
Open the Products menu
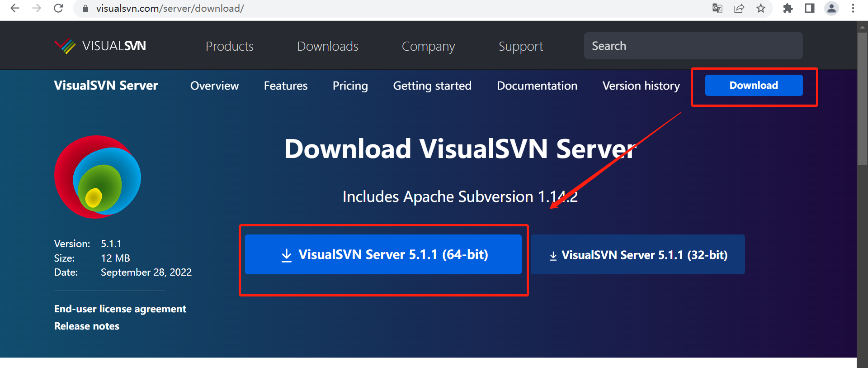(230, 46)
